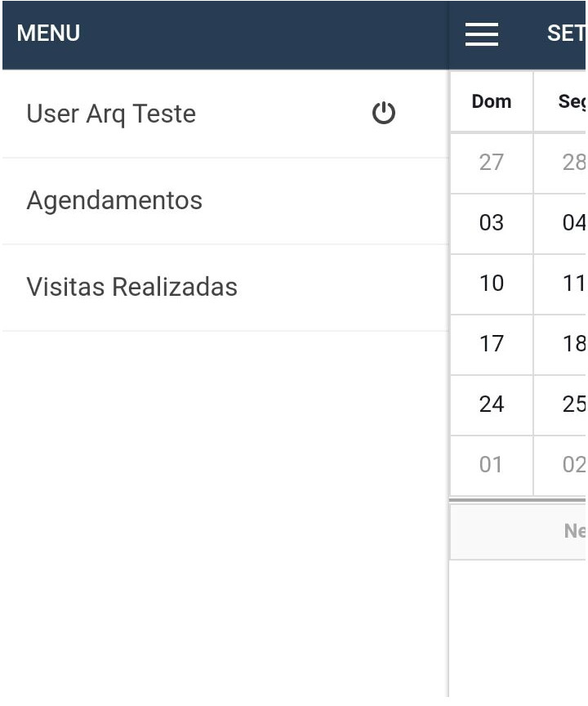Click the MENU header title
This screenshot has height=706, width=588.
click(x=49, y=34)
